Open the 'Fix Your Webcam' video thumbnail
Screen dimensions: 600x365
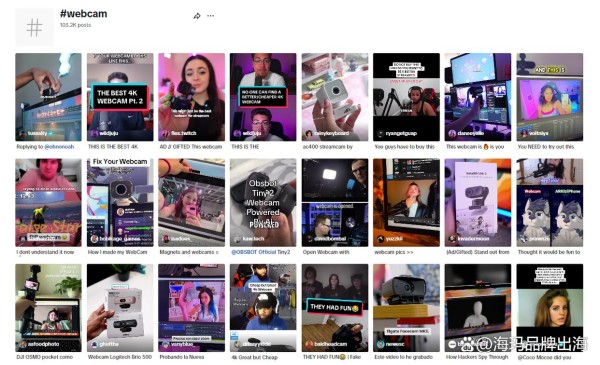pos(120,202)
